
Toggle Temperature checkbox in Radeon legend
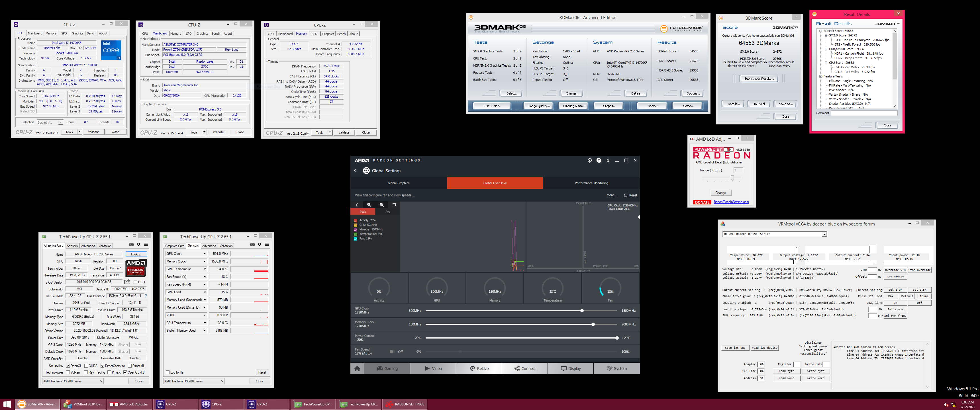tap(356, 234)
